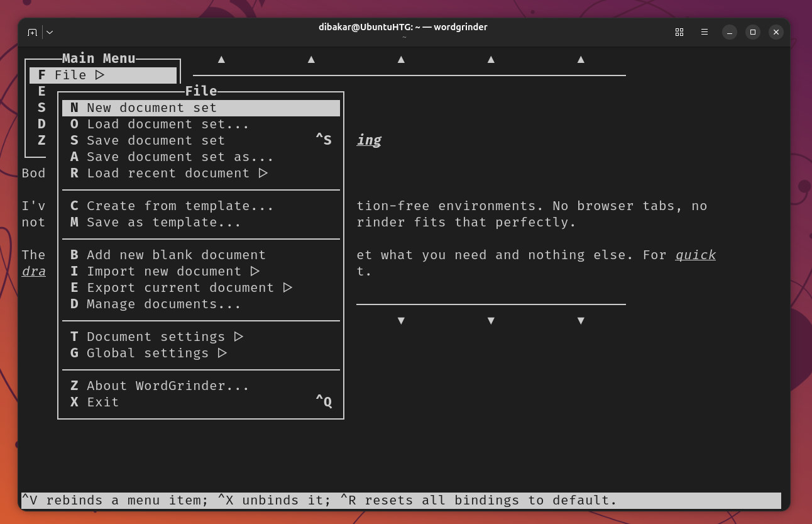Open Global settings submenu
Viewport: 812px width, 524px height.
[201, 354]
